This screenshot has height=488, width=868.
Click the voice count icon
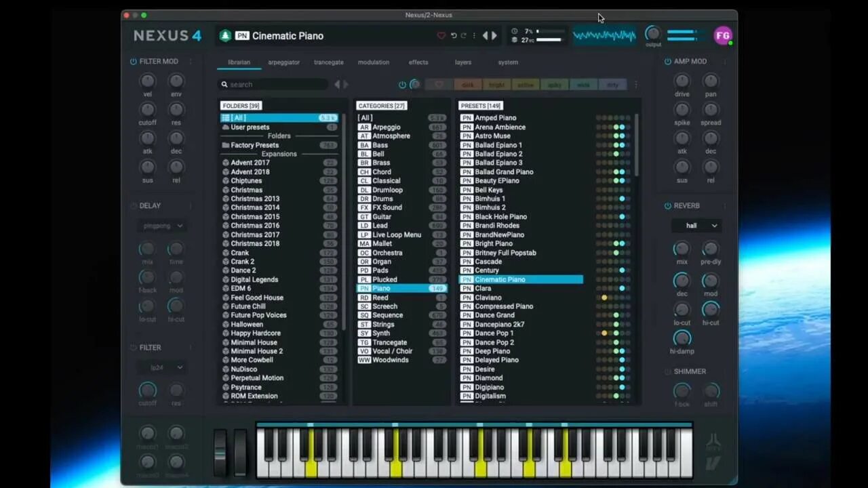514,40
